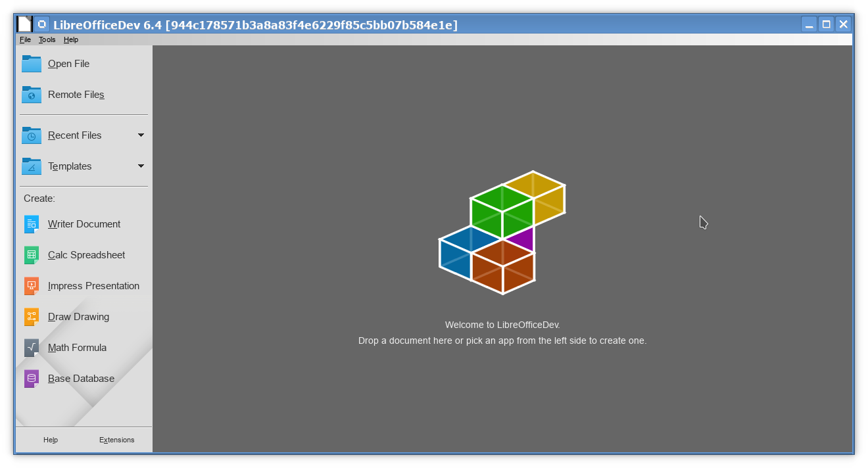
Task: Click the Recent Files clock folder icon
Action: 32,135
